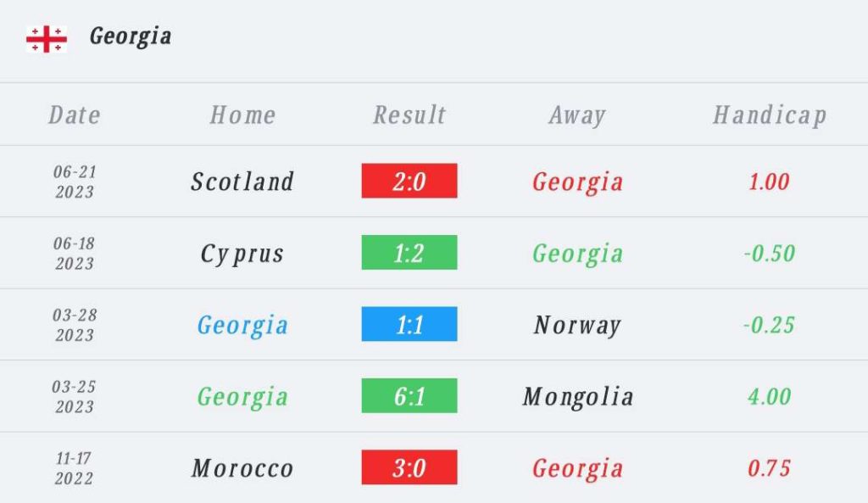Click the Result column header
Screen dimensions: 868x503
409,115
